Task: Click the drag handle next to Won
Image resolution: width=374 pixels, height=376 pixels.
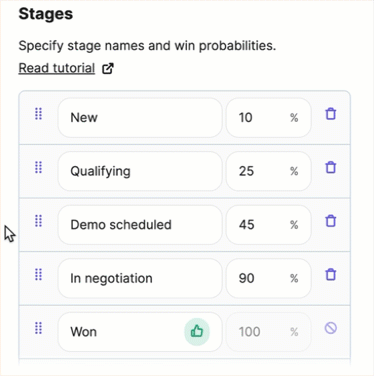Action: [39, 328]
